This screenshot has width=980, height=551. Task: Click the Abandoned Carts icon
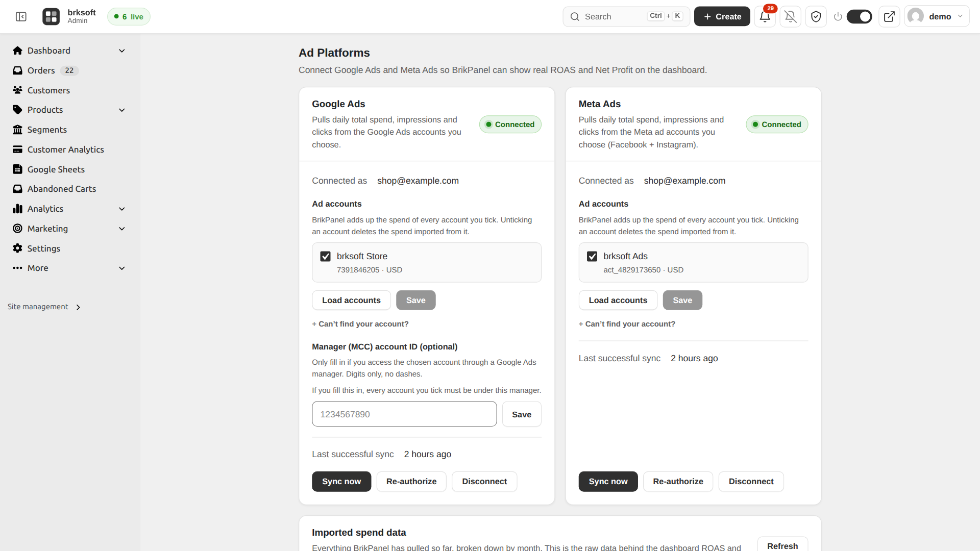tap(17, 189)
